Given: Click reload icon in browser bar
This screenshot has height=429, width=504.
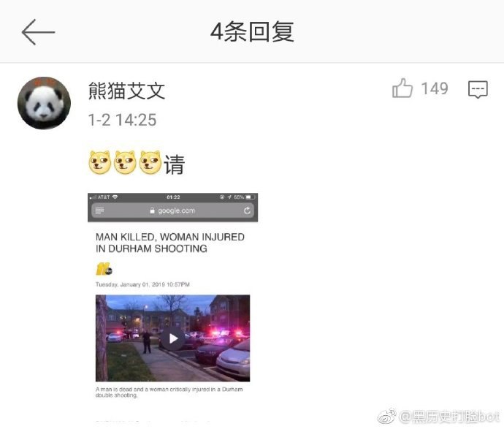Looking at the screenshot, I should pyautogui.click(x=247, y=210).
